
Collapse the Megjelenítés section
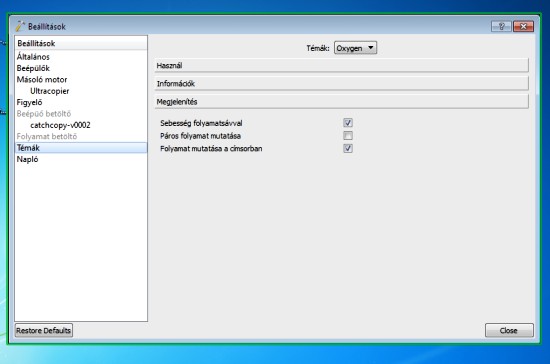(341, 102)
